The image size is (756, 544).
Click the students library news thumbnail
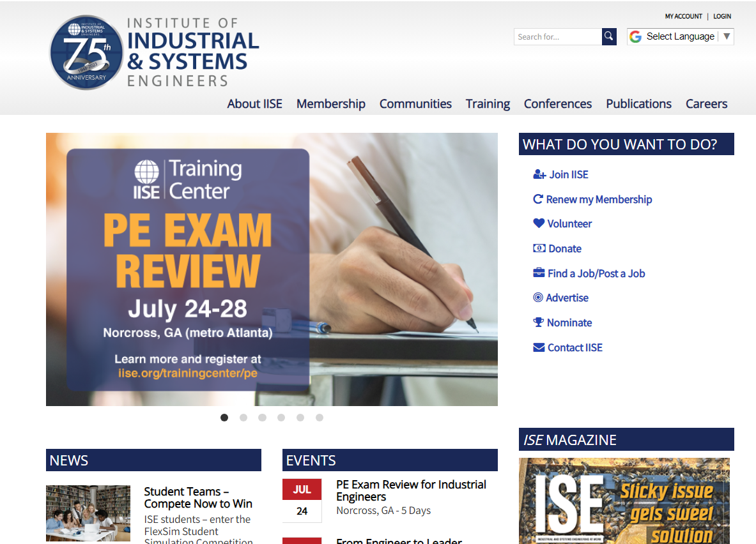tap(88, 513)
